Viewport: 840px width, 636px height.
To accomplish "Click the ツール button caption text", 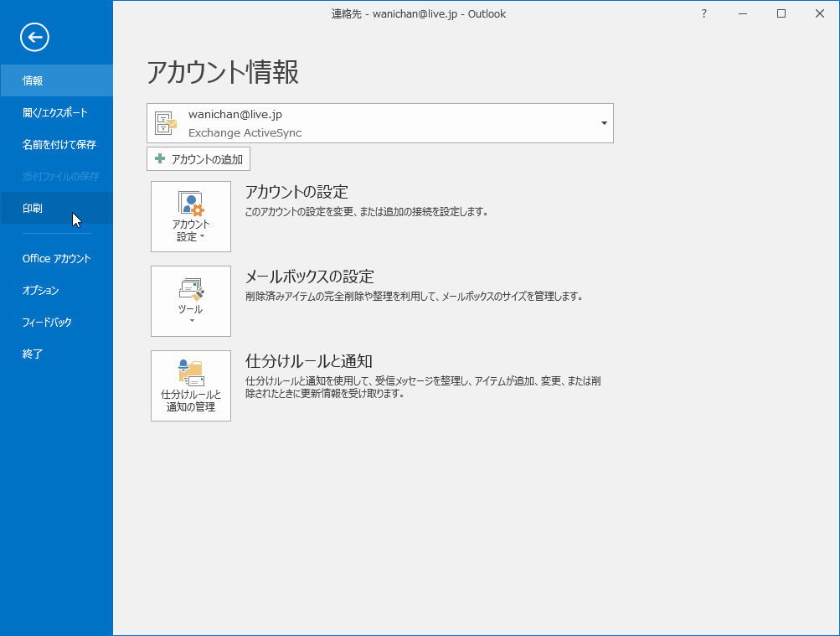I will click(x=190, y=309).
